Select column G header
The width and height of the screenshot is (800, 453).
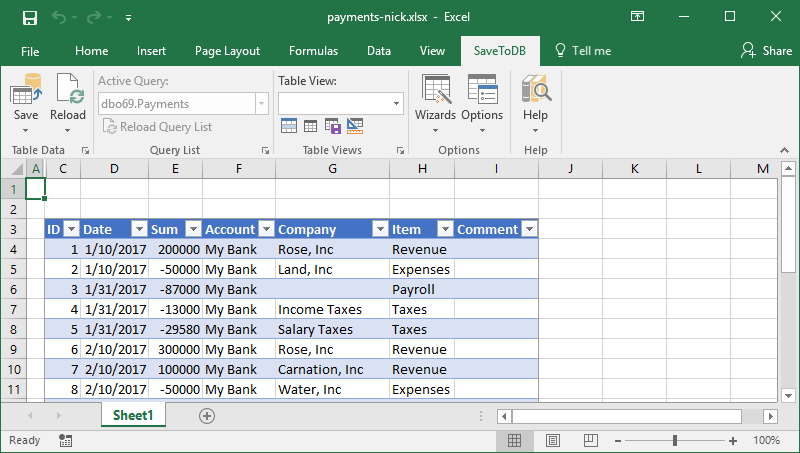(x=332, y=169)
